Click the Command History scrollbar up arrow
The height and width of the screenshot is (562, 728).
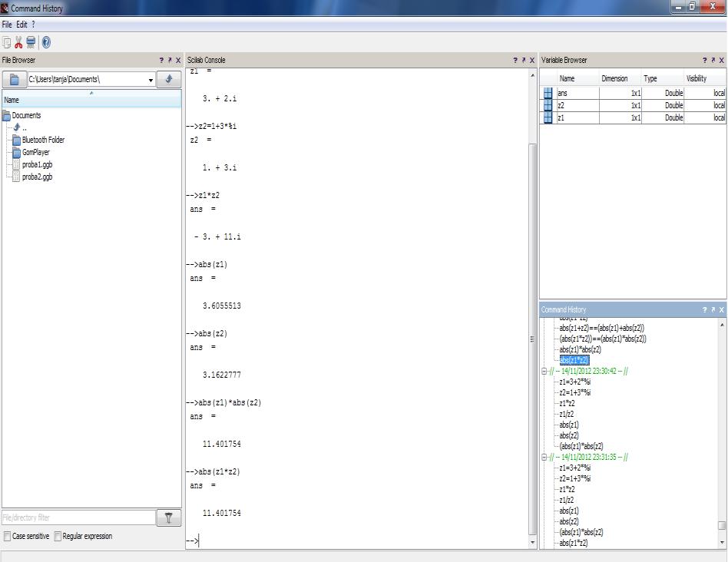click(722, 325)
